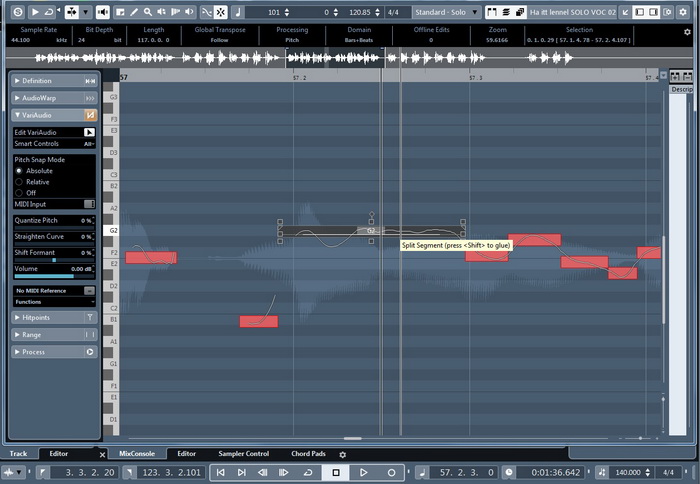Click the transport Record button
The height and width of the screenshot is (484, 700).
pos(391,472)
